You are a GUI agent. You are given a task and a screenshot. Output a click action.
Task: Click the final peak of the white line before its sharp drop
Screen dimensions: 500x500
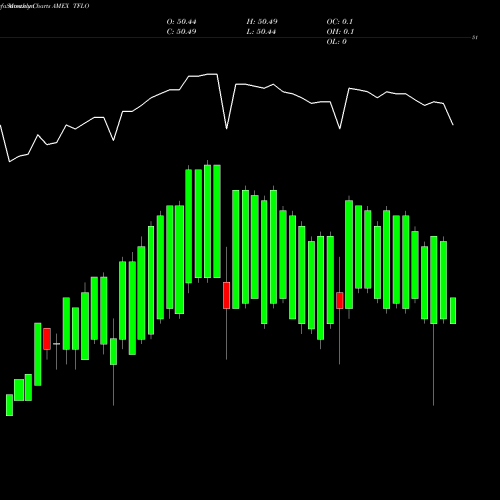click(217, 74)
